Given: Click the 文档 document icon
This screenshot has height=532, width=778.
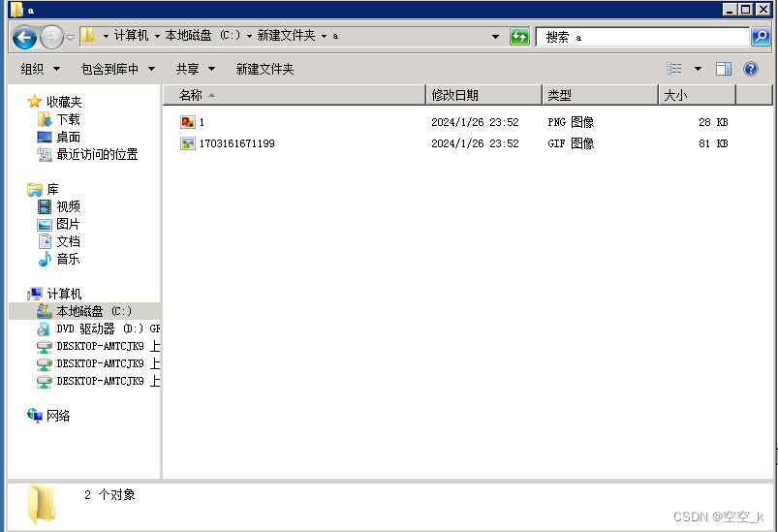Looking at the screenshot, I should [45, 241].
